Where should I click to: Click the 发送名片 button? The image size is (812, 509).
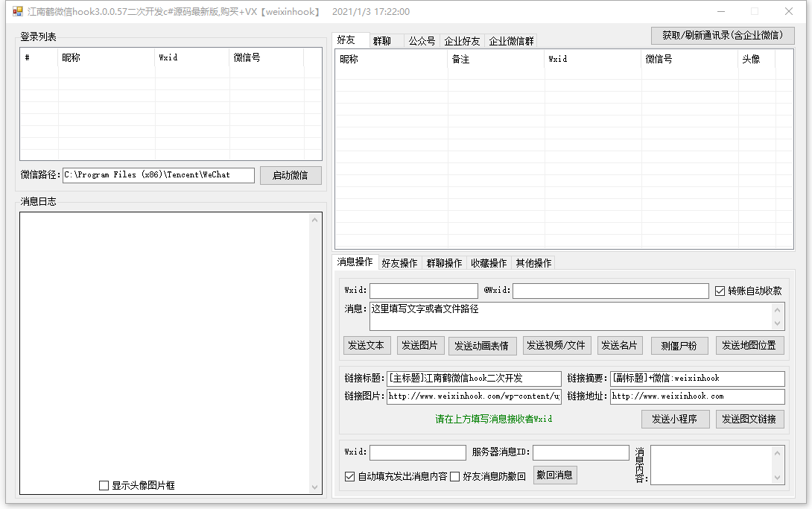point(619,345)
